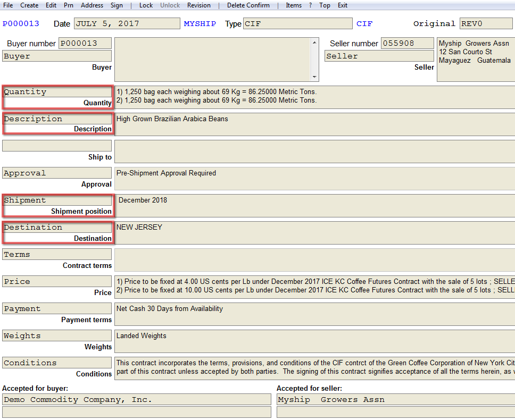The height and width of the screenshot is (420, 515).
Task: Click Delete Confirm in menu bar
Action: (248, 5)
